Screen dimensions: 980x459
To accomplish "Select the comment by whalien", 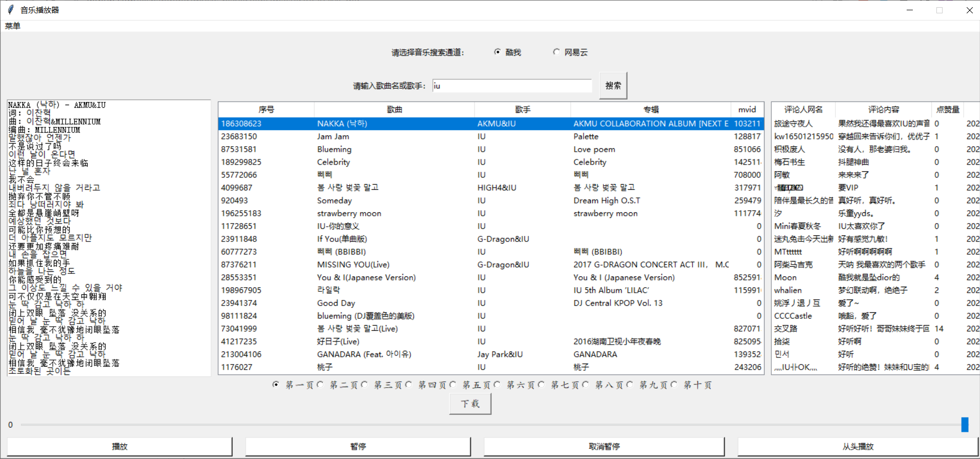I will point(875,290).
